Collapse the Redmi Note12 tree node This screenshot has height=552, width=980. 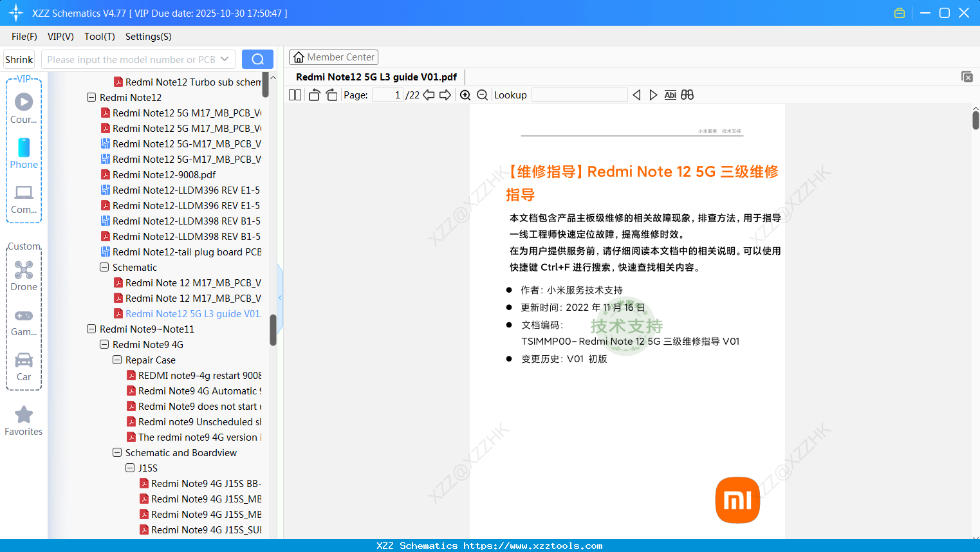pyautogui.click(x=91, y=97)
